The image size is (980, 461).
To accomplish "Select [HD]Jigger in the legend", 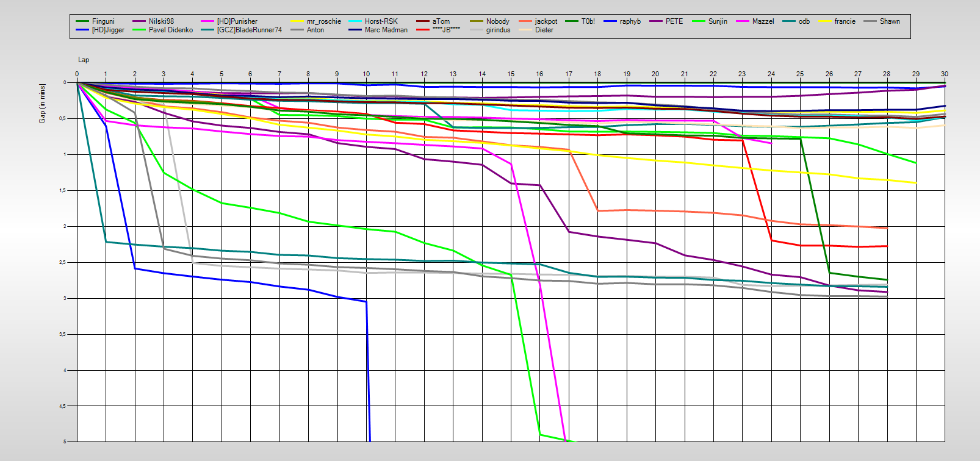I will point(107,30).
